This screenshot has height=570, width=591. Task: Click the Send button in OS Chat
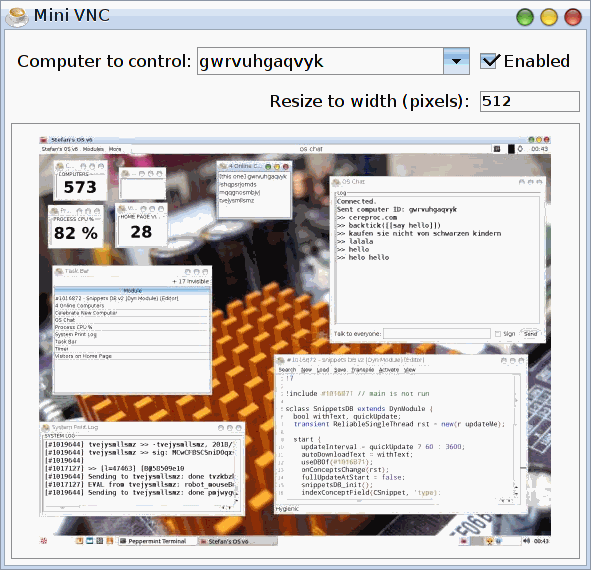[x=530, y=334]
